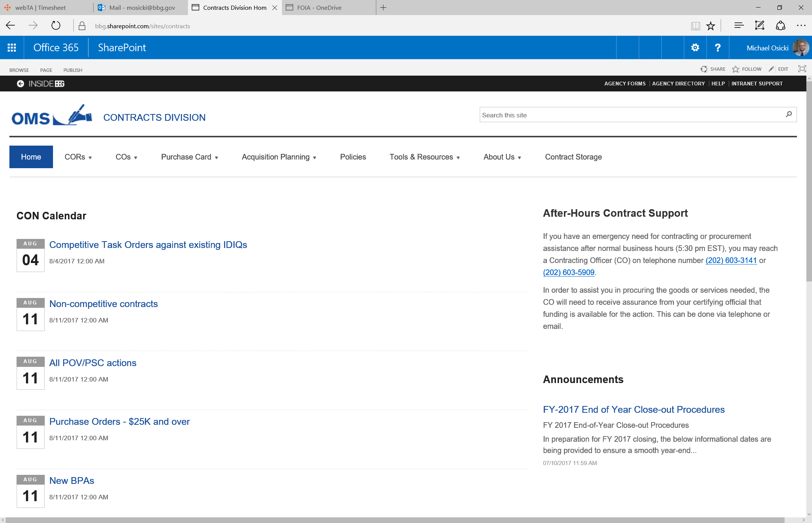
Task: Click phone number (202) 603-3141
Action: pos(731,260)
